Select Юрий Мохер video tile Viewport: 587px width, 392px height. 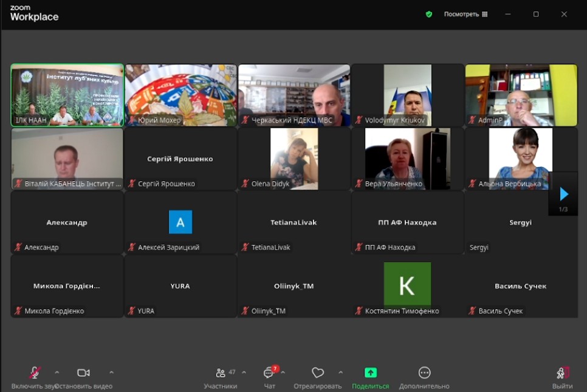pyautogui.click(x=181, y=95)
